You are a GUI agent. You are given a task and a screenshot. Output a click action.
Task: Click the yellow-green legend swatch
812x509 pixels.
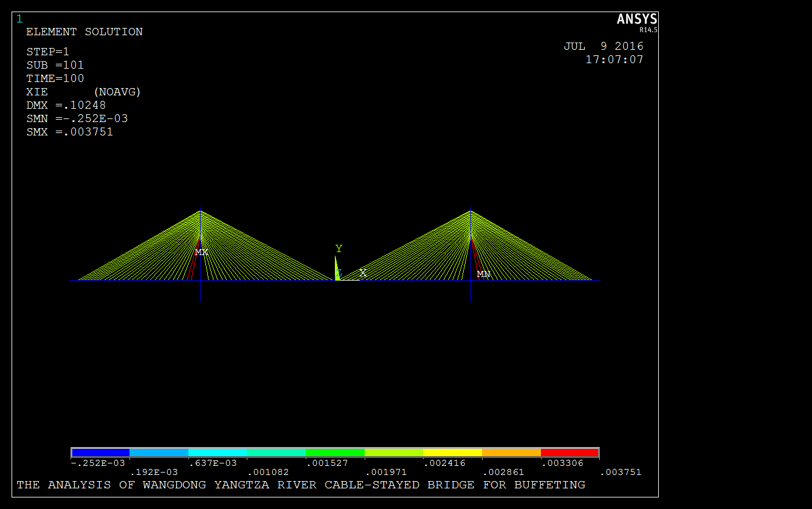(x=394, y=453)
